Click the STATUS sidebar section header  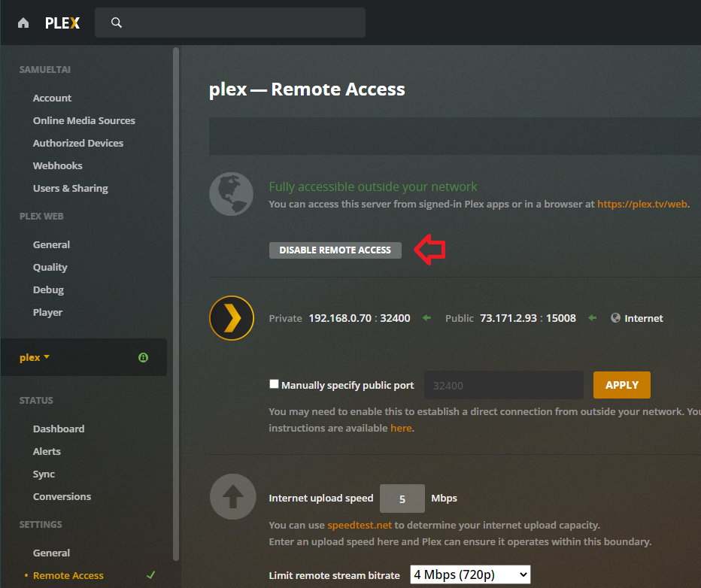pyautogui.click(x=36, y=400)
